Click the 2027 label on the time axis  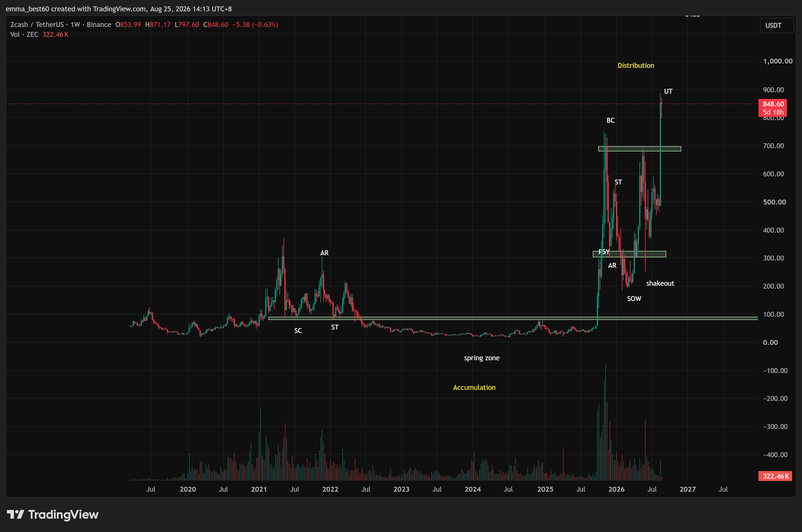tap(688, 489)
